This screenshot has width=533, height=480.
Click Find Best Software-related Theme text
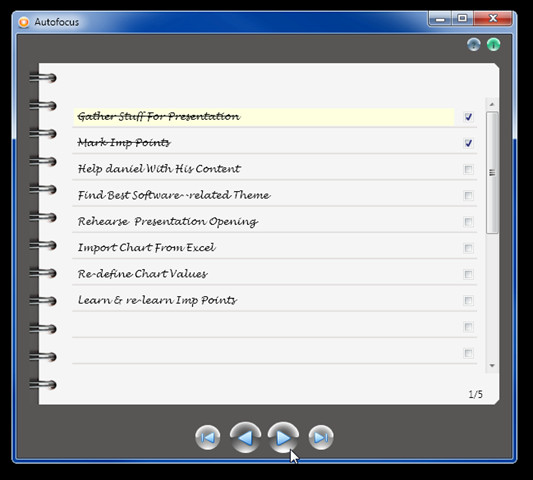174,195
